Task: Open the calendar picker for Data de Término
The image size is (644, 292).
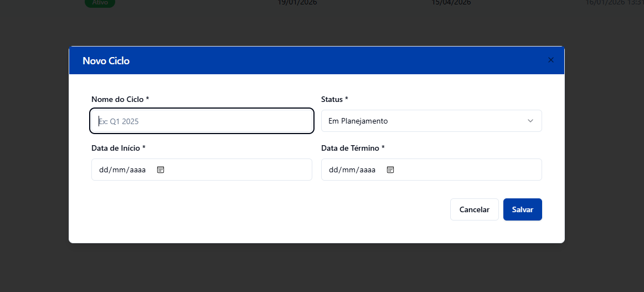Action: click(390, 170)
